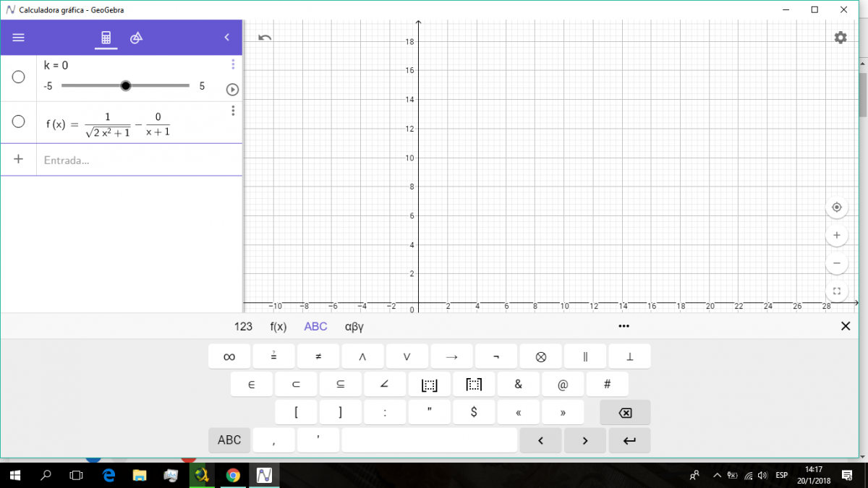Switch to the geometry tools icon

[137, 38]
